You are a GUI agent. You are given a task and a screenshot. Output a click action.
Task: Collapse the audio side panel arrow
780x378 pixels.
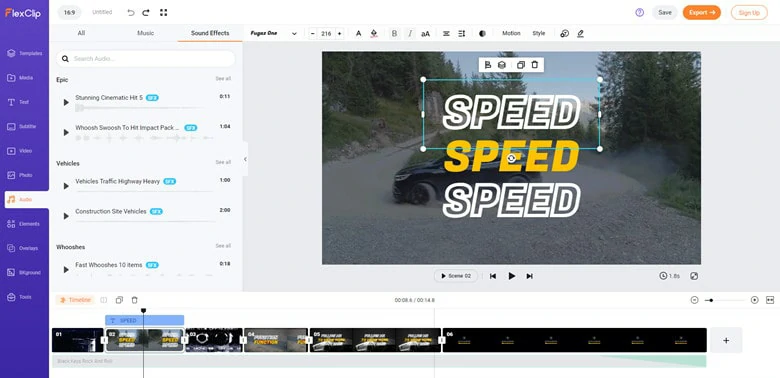245,159
